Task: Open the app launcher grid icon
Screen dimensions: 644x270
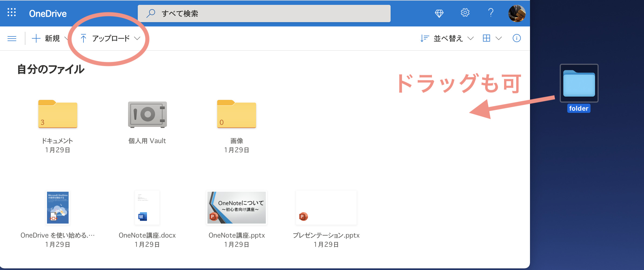Action: coord(12,12)
